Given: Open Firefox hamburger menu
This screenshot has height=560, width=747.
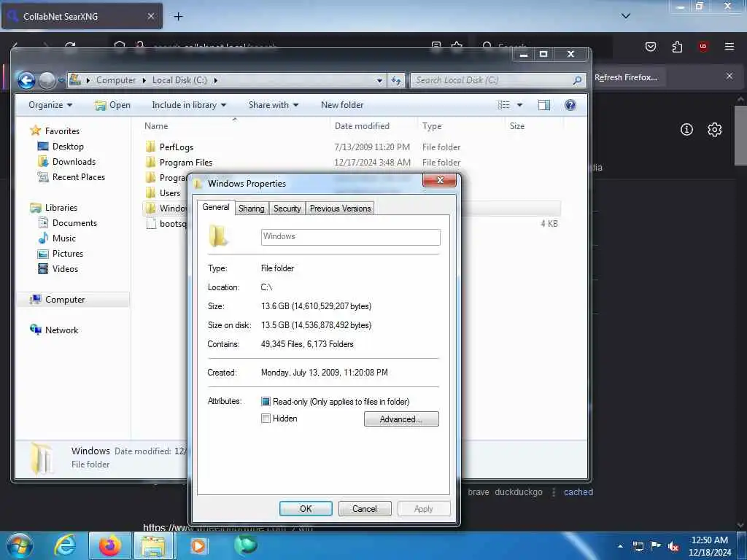Looking at the screenshot, I should point(729,46).
